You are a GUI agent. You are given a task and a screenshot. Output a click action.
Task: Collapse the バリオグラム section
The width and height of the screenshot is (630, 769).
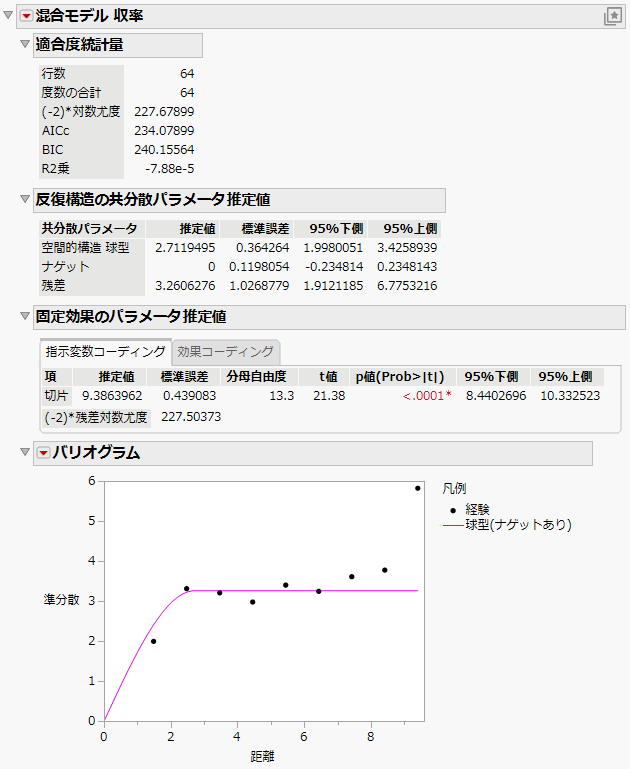pos(25,452)
